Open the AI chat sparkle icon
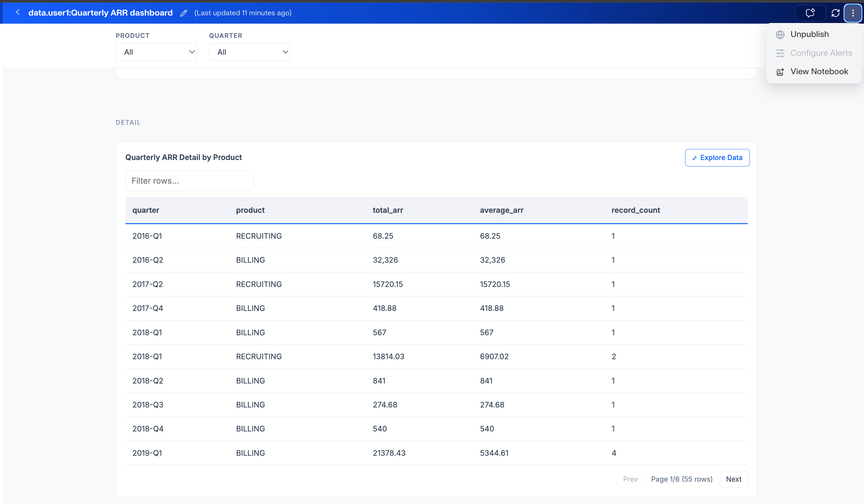 tap(810, 13)
